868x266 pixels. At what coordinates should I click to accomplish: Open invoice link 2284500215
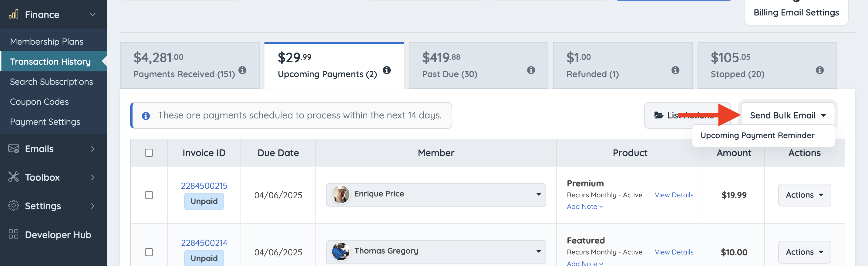[204, 186]
